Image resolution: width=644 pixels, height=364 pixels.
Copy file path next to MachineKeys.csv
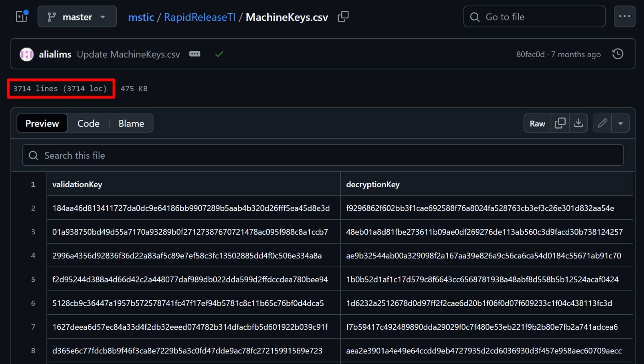point(343,17)
